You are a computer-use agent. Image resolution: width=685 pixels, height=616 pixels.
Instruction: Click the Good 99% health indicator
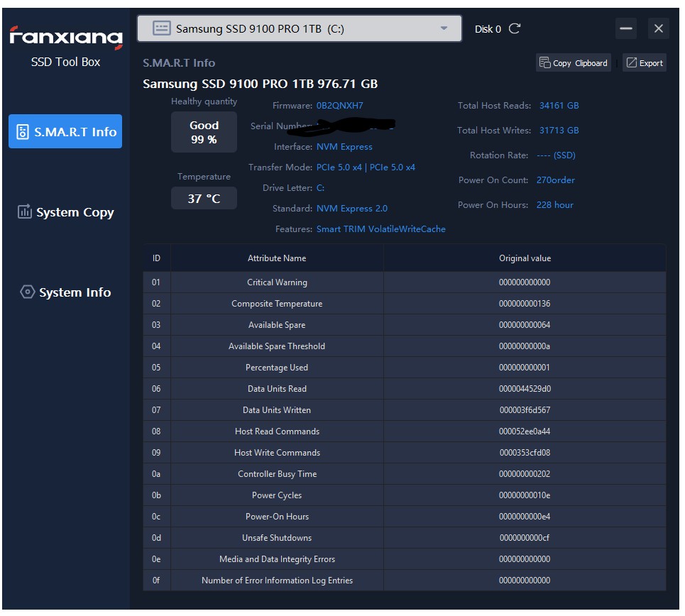pyautogui.click(x=204, y=132)
